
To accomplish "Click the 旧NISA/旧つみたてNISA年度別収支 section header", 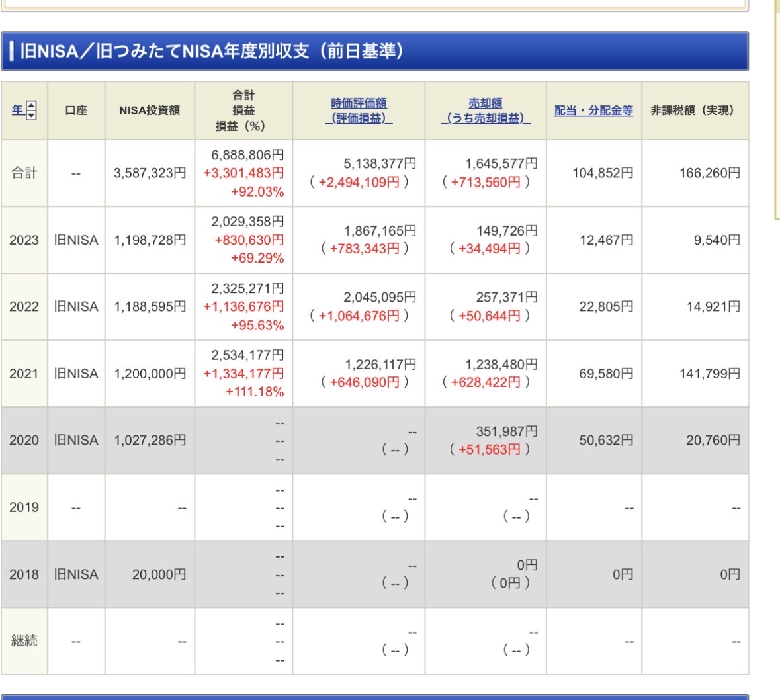I will (x=212, y=52).
